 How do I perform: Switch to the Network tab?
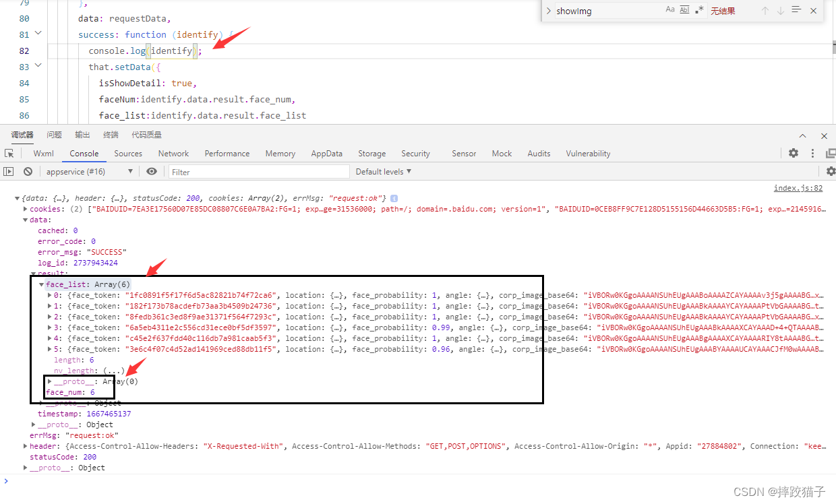[x=174, y=154]
